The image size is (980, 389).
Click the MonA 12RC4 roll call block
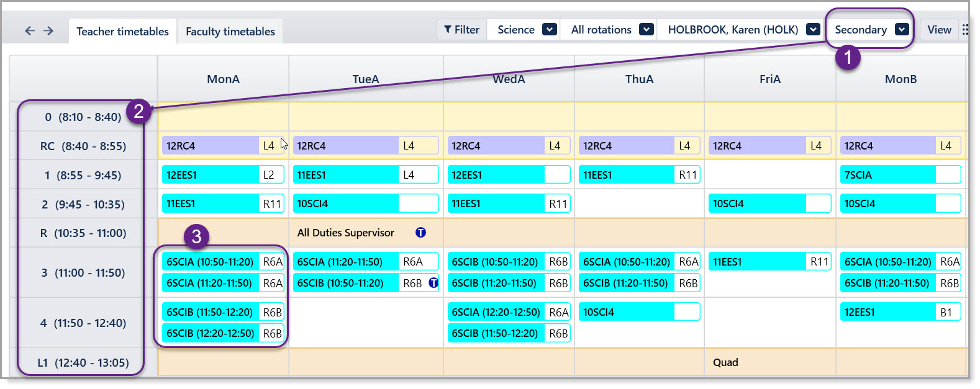(x=223, y=146)
